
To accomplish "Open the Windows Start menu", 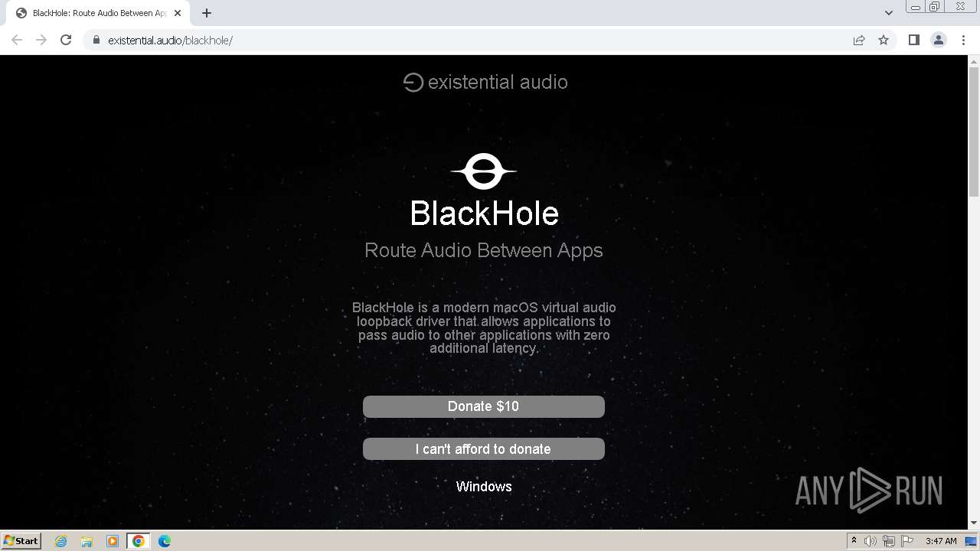I will (21, 541).
